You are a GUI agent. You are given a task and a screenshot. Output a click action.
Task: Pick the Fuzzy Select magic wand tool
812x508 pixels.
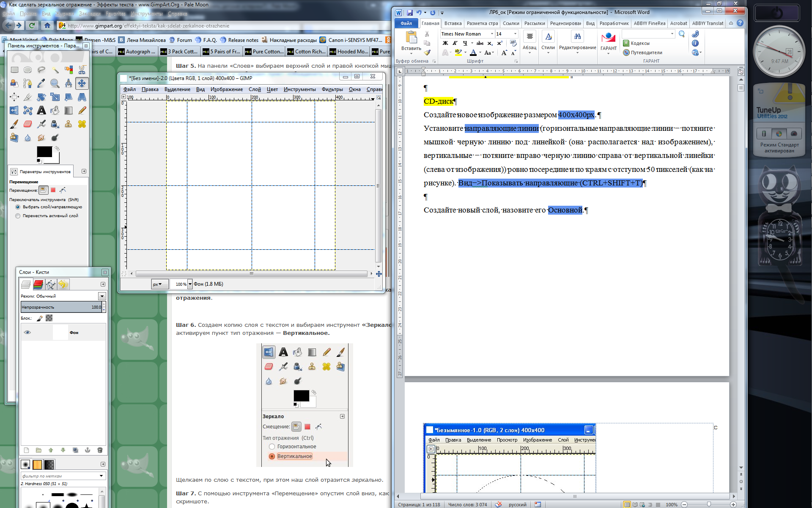point(55,69)
